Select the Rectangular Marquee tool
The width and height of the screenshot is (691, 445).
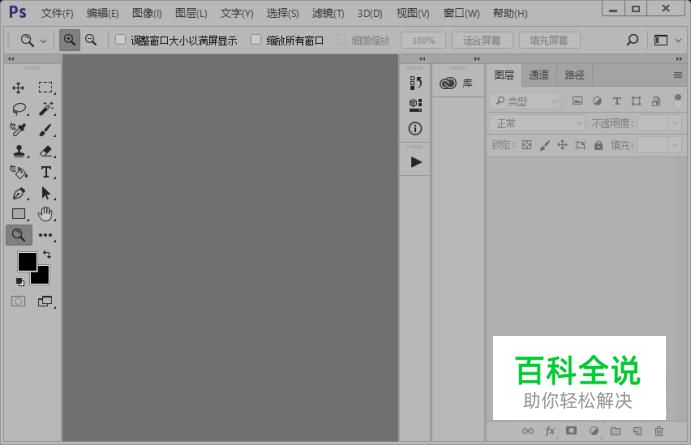45,88
